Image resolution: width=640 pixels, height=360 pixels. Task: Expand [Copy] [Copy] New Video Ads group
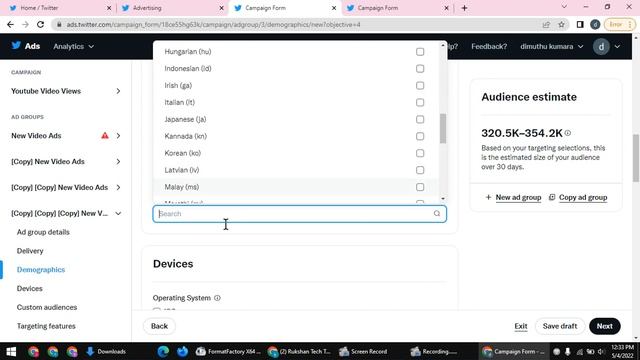[x=118, y=187]
